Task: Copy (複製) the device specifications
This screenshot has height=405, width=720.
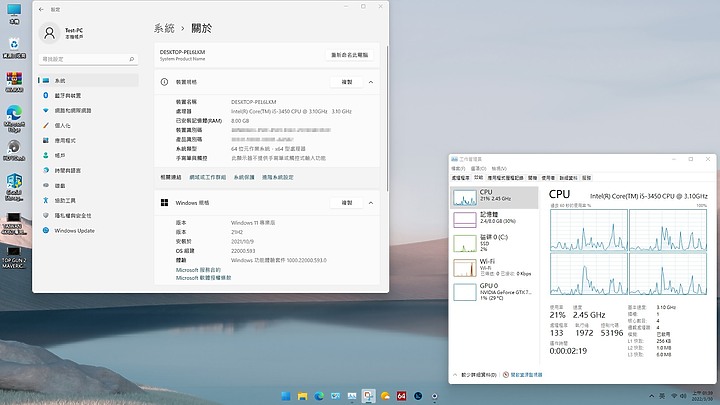Action: click(x=347, y=82)
